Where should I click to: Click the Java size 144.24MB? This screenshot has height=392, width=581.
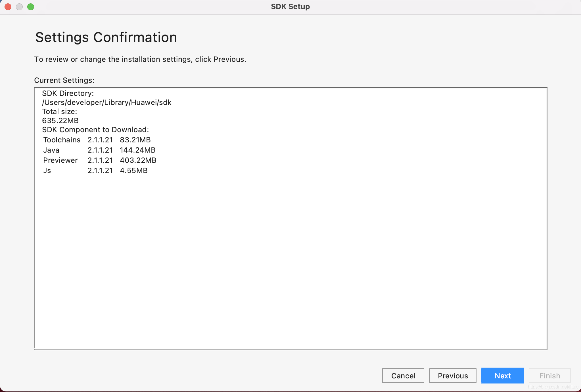point(137,150)
